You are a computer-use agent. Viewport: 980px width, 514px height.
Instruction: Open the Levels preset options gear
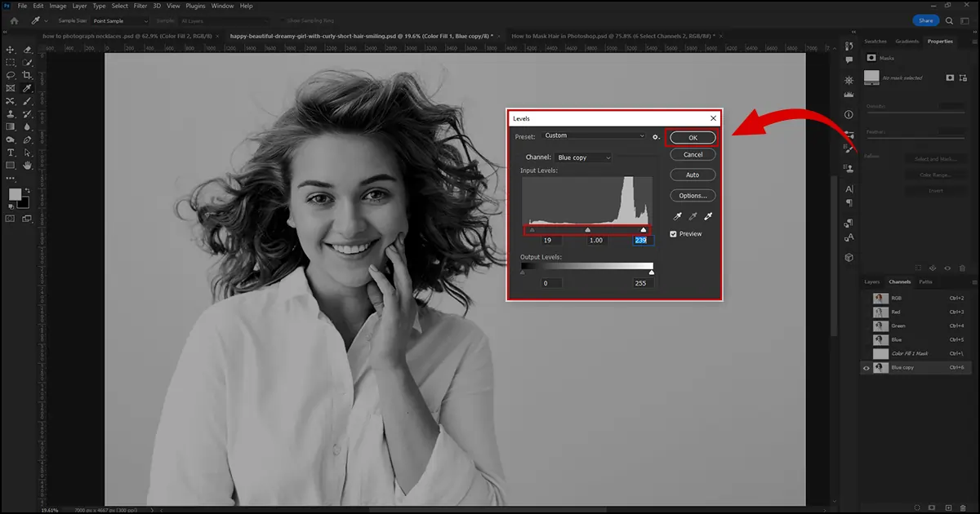click(x=655, y=136)
